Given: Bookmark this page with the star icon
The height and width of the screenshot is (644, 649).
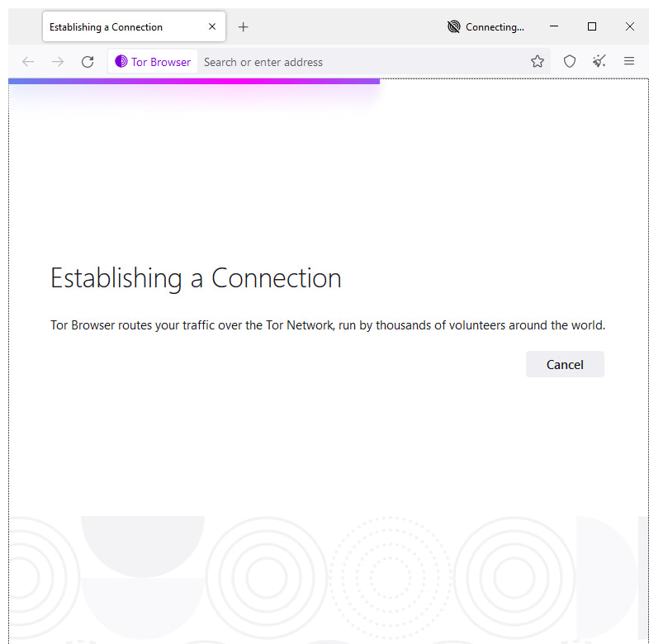Looking at the screenshot, I should pyautogui.click(x=538, y=61).
